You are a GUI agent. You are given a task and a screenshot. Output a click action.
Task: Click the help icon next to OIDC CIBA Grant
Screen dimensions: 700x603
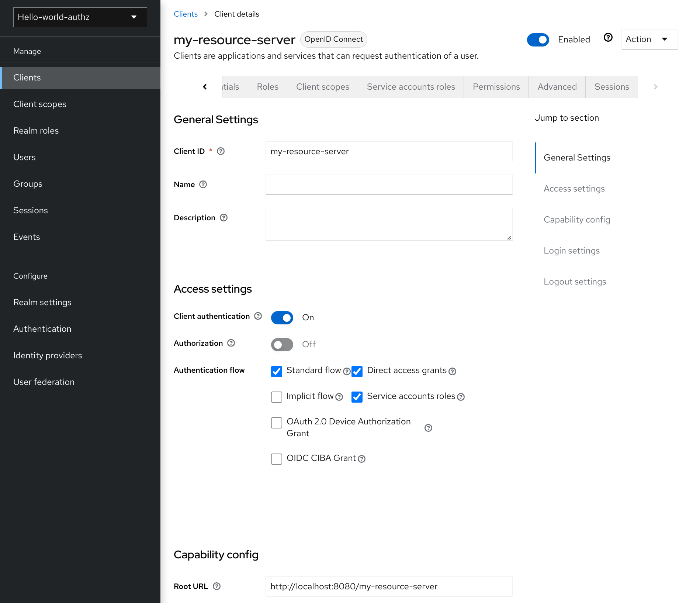(x=362, y=459)
